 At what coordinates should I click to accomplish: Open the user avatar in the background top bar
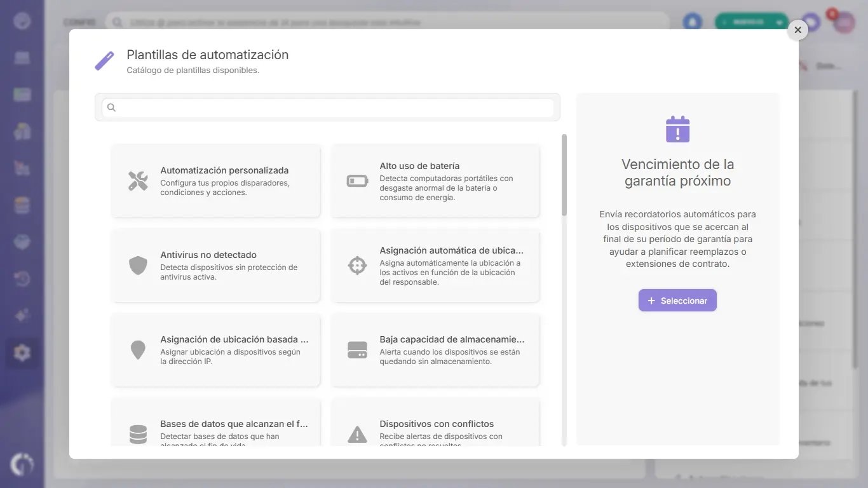click(844, 22)
